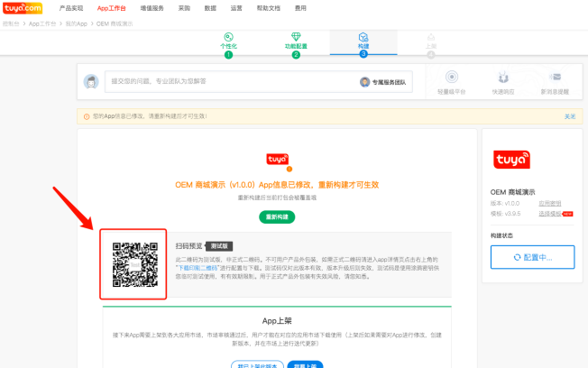The width and height of the screenshot is (588, 368).
Task: Open the 应用密钥 link
Action: pyautogui.click(x=550, y=203)
